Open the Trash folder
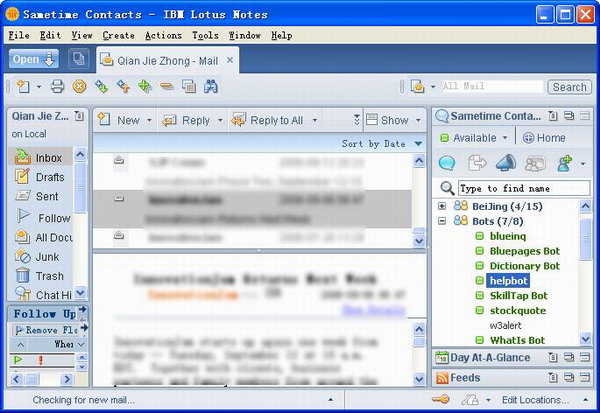Screen dimensions: 600x413 tap(49, 276)
